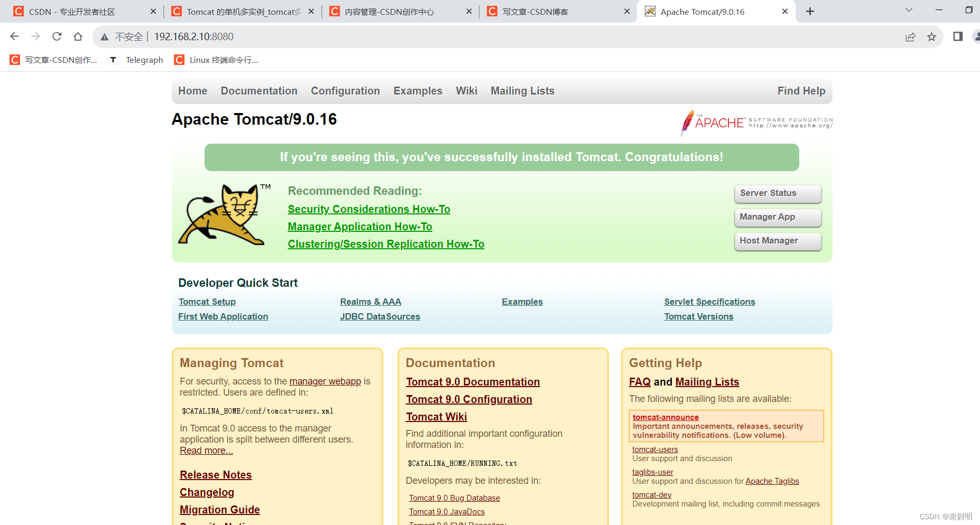The image size is (980, 525).
Task: Open the FAQ link under Getting Help
Action: click(x=640, y=382)
